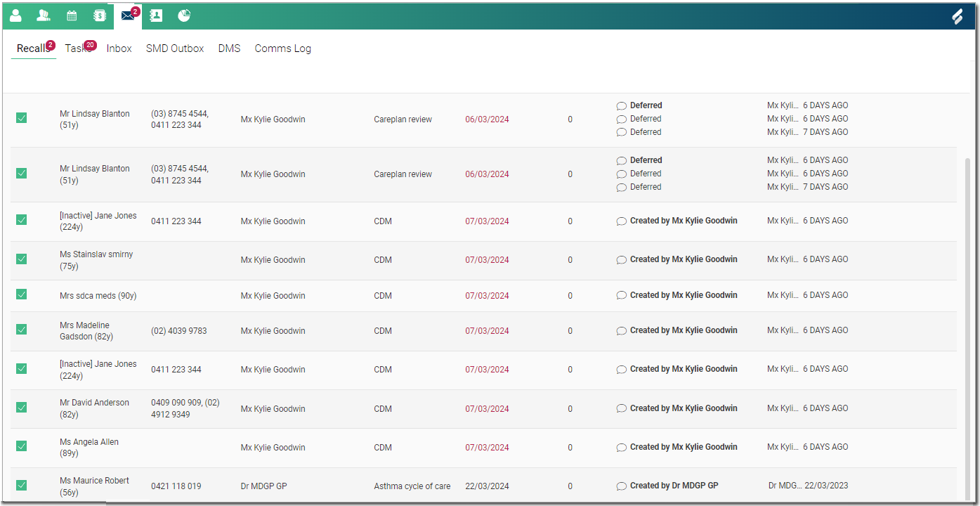Open the contacts address card icon
Screen dimensions: 980x506
coord(156,15)
